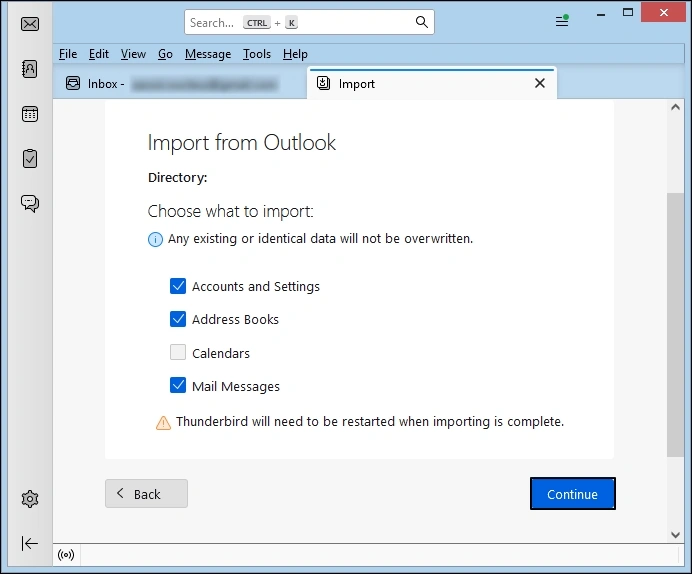Screen dimensions: 692x574
Task: Click in the Search field
Action: pos(309,22)
